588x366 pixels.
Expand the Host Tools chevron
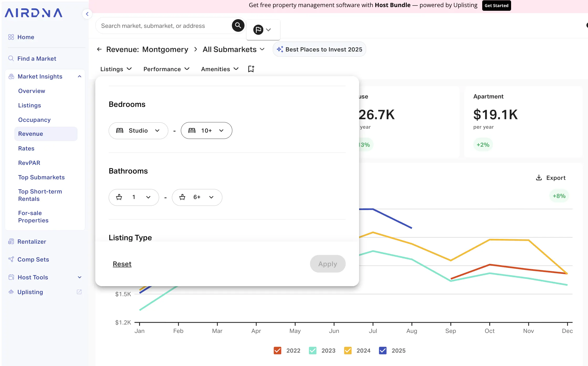80,277
